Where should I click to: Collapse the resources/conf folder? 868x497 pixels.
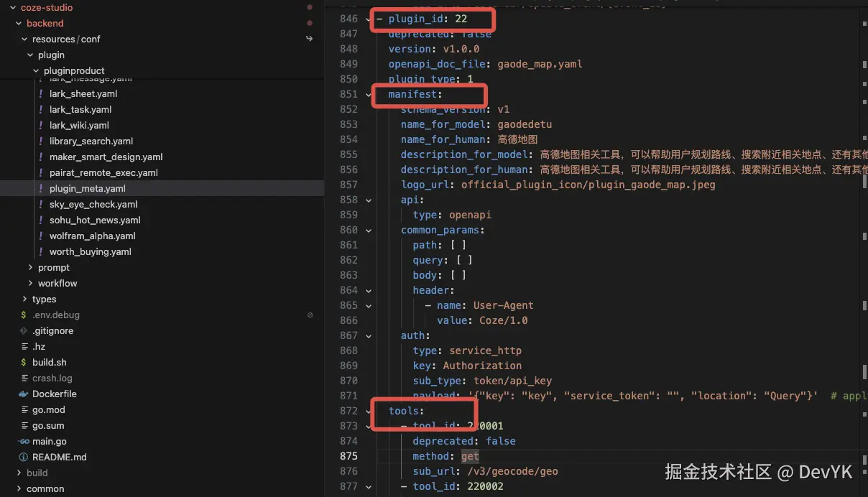click(24, 40)
